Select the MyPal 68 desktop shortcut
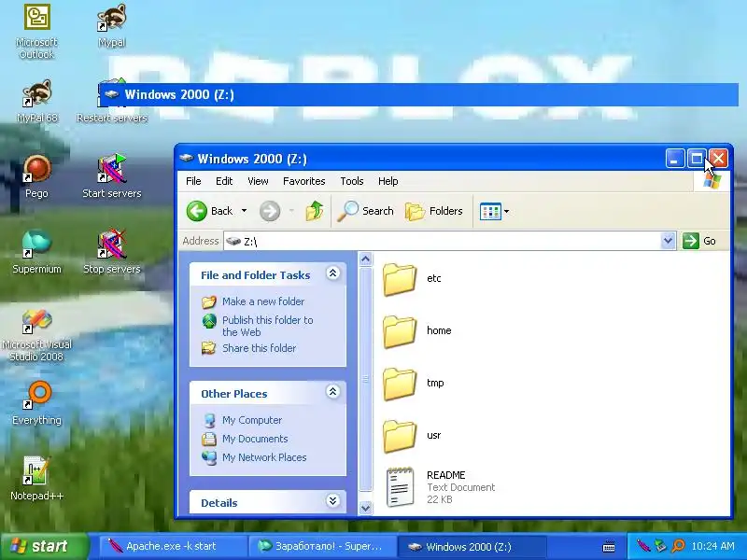 coord(36,102)
